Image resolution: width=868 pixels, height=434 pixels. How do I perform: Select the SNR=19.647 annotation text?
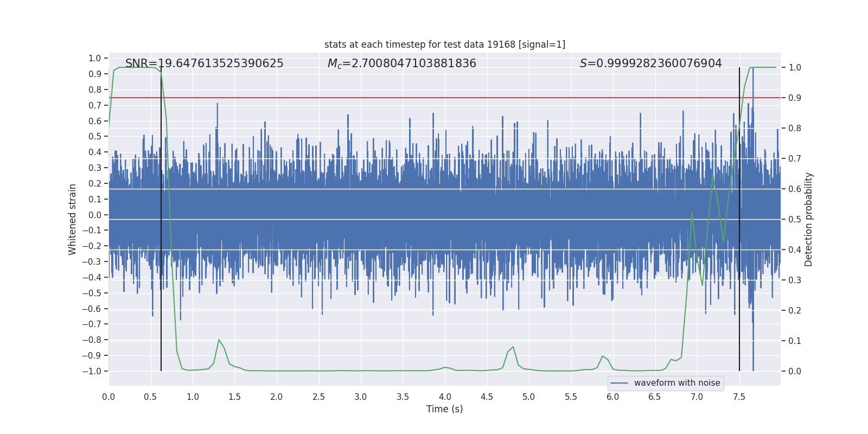click(x=204, y=63)
